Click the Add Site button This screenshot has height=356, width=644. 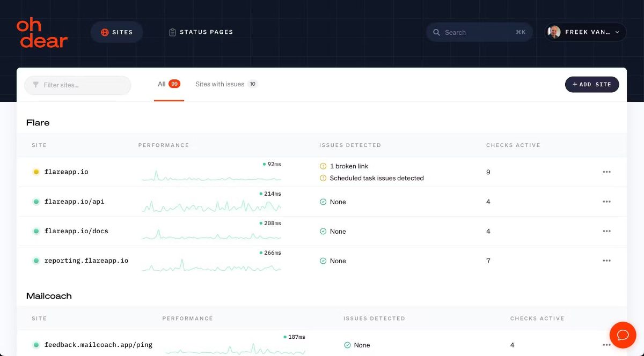point(591,84)
